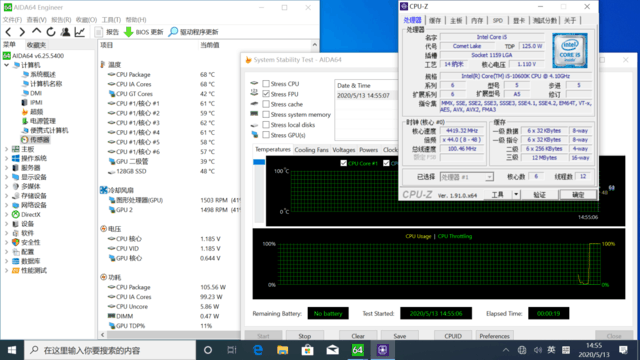
Task: Show hidden system tray icons
Action: [x=506, y=350]
